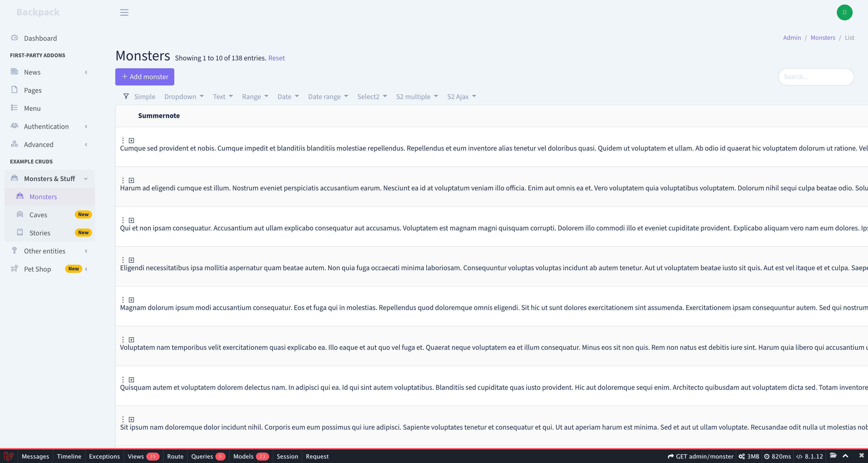Open the Dropdown filter menu

coord(184,97)
